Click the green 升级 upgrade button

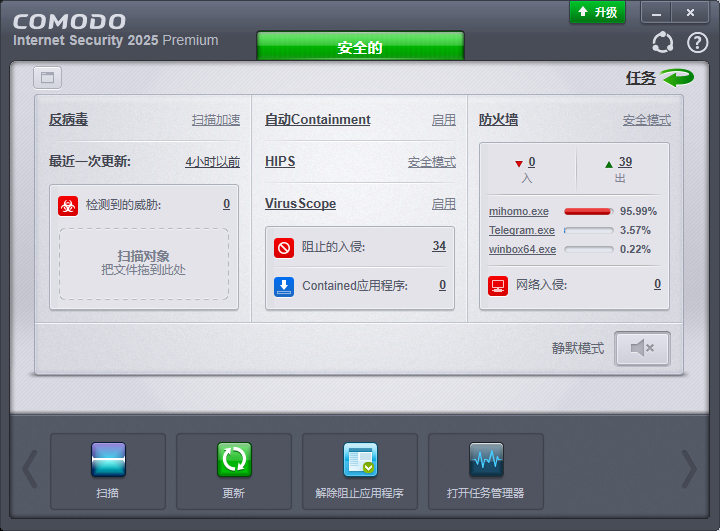pos(597,12)
